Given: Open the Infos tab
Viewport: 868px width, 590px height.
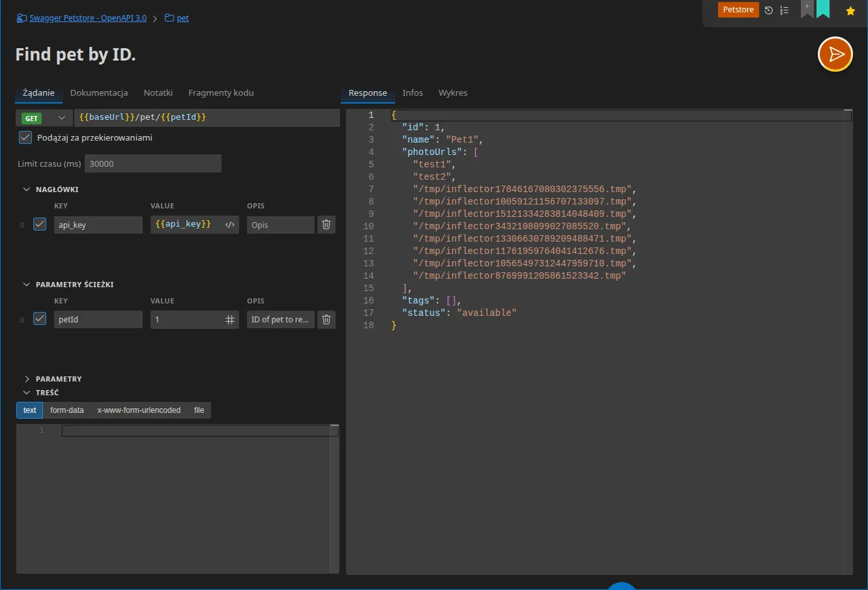Looking at the screenshot, I should [x=412, y=93].
